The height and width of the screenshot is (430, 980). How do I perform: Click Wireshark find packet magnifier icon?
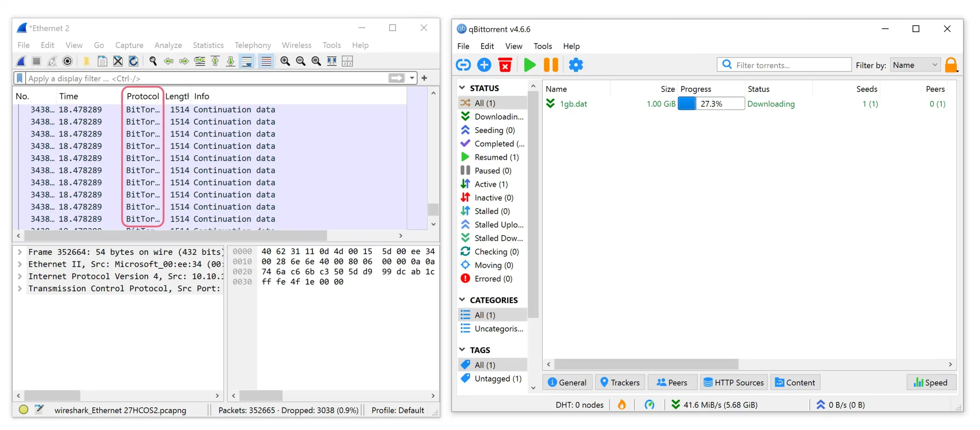point(153,61)
